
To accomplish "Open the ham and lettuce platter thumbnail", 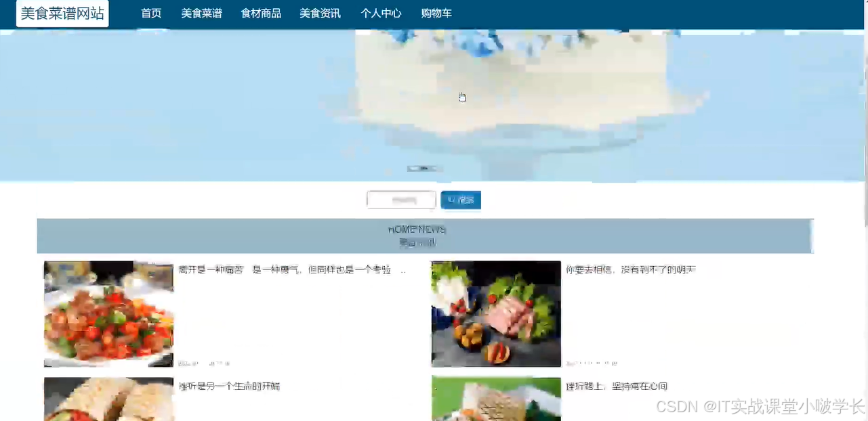I will coord(496,314).
